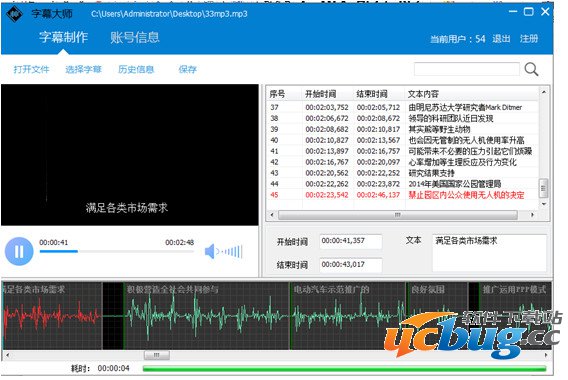
Task: Click the waveform scroll-right arrow
Action: (x=546, y=355)
